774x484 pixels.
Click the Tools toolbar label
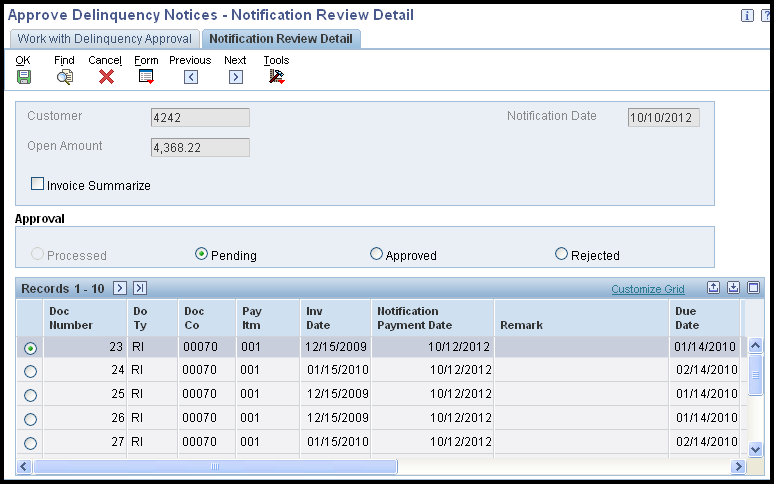point(276,60)
